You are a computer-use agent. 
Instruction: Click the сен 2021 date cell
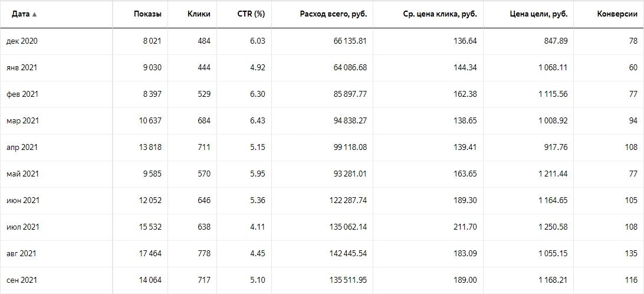22,280
